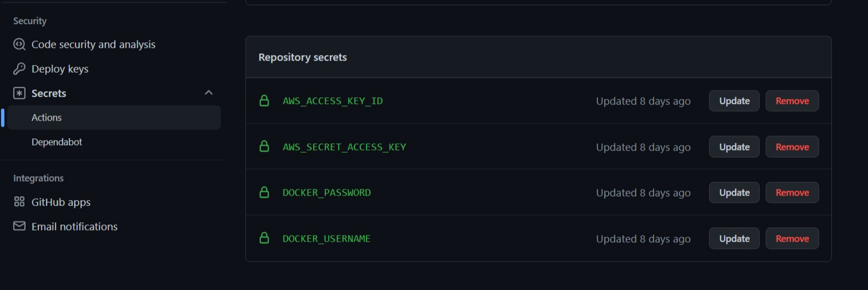Remove the AWS_ACCESS_KEY_ID secret
The height and width of the screenshot is (290, 868).
pyautogui.click(x=792, y=101)
